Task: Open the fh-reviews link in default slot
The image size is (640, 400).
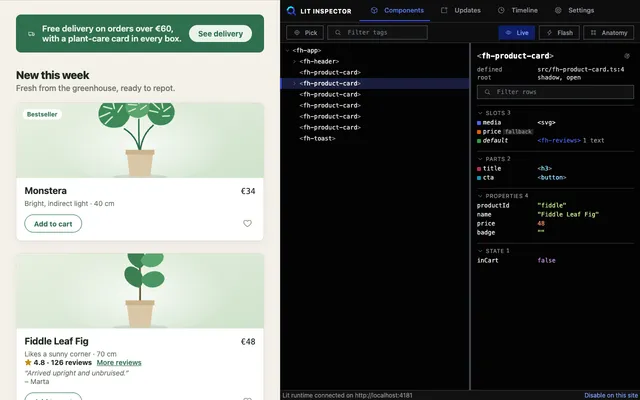Action: pos(559,140)
